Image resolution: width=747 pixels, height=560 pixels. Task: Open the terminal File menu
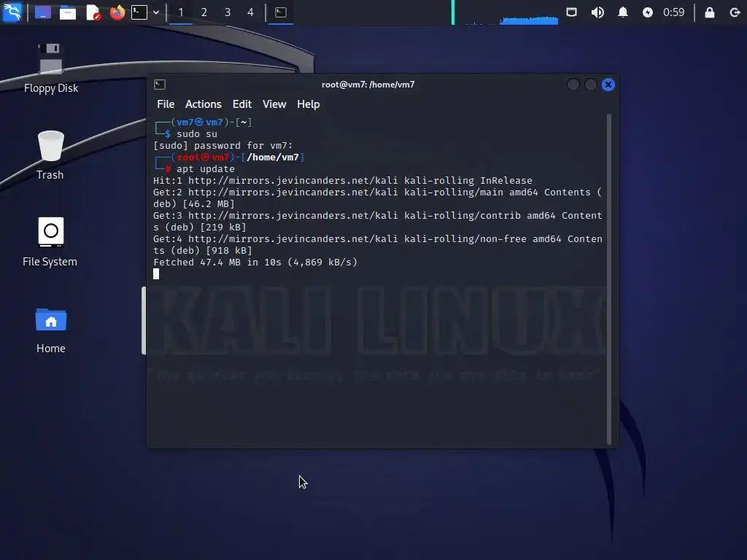tap(166, 104)
